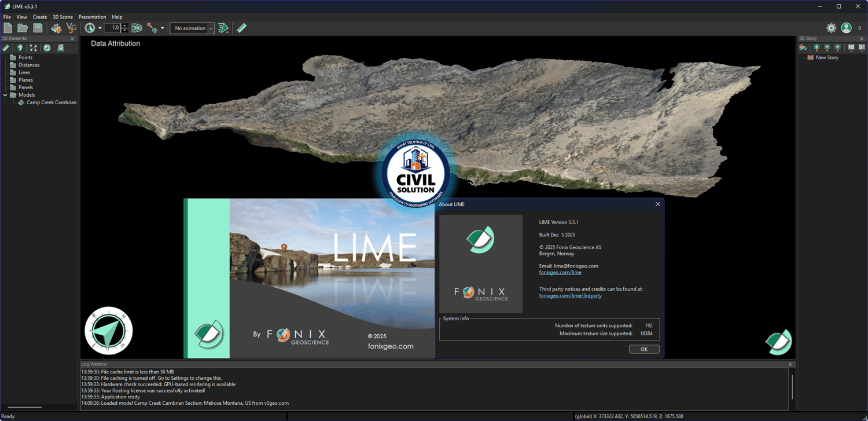The image size is (868, 421).
Task: Click the log line about floating license activated
Action: tap(143, 390)
